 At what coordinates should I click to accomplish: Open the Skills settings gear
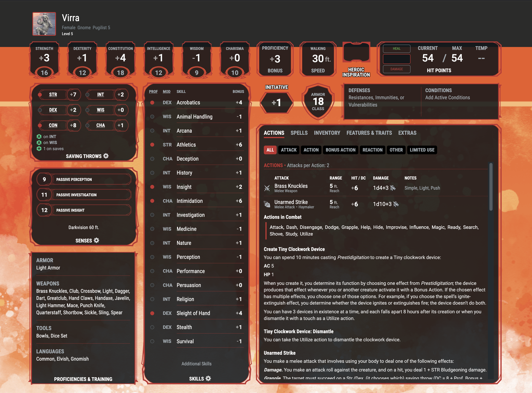coord(208,378)
